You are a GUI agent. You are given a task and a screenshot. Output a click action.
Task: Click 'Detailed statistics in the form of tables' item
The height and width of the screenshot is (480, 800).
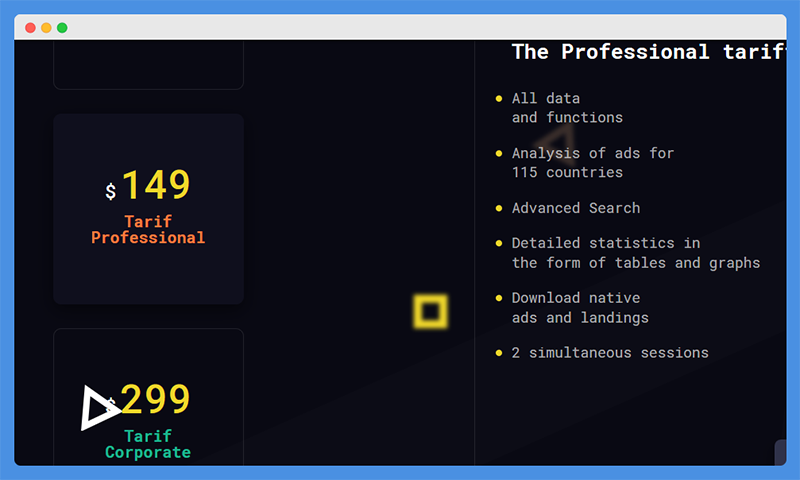(x=636, y=253)
